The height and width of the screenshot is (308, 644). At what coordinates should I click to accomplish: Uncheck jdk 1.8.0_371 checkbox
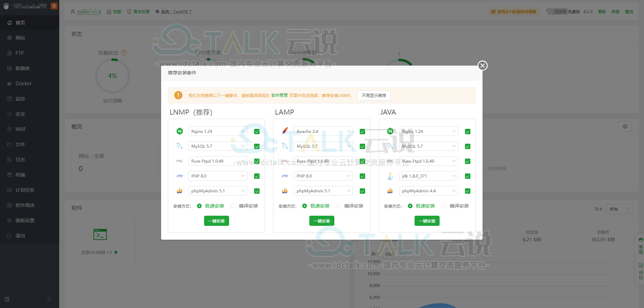click(468, 176)
